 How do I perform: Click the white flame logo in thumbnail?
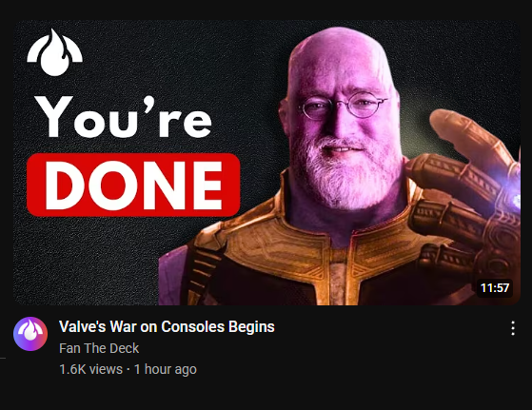point(54,52)
